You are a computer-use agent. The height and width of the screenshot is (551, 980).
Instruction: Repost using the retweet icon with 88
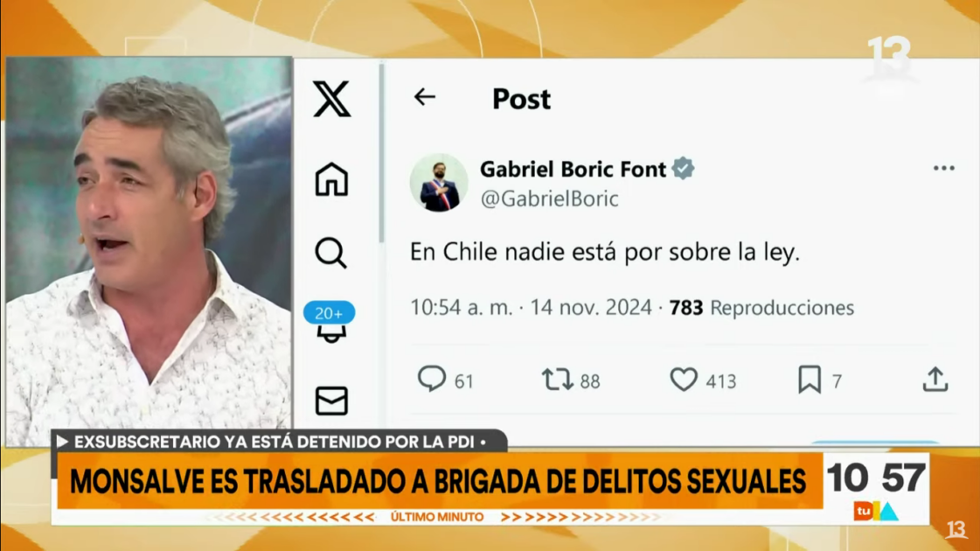point(558,380)
